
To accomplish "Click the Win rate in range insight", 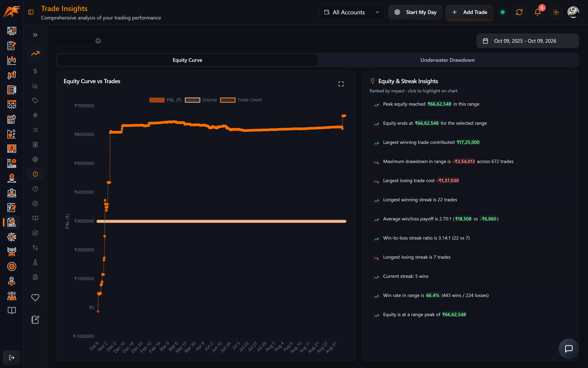I will (470, 296).
